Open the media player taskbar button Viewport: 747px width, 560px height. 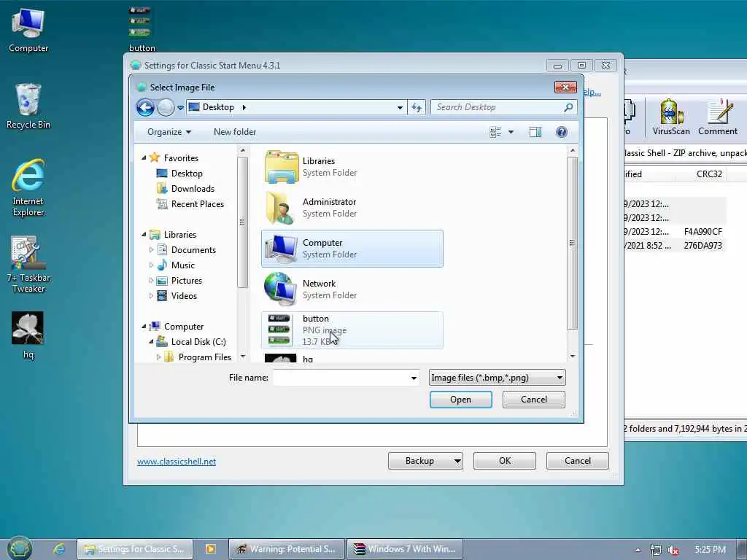coord(210,549)
